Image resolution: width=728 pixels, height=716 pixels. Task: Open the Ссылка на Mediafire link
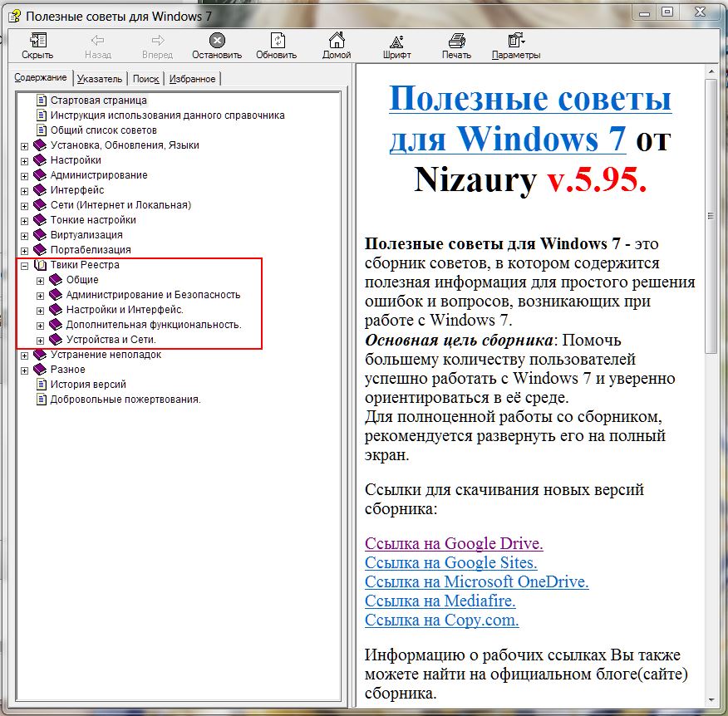440,601
